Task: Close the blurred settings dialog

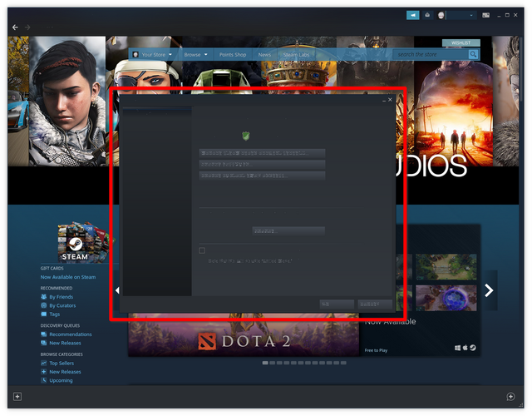Action: click(390, 100)
